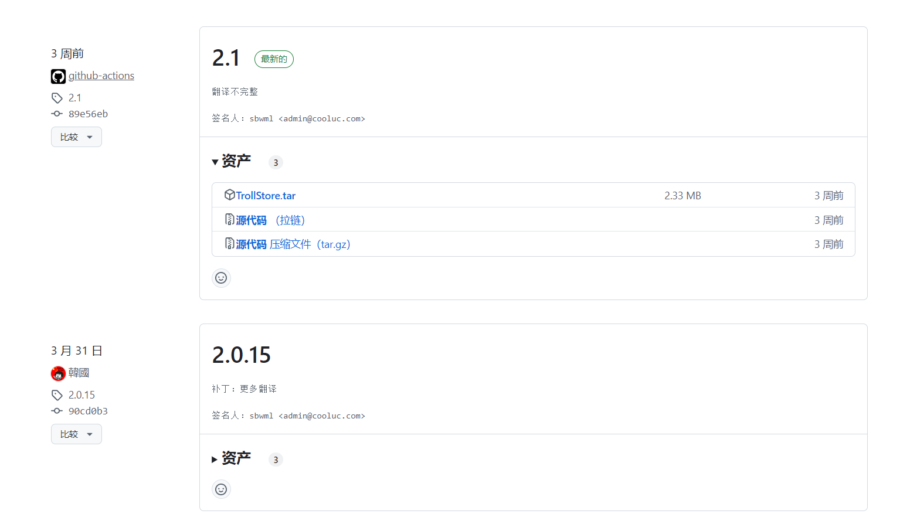Image resolution: width=900 pixels, height=524 pixels.
Task: Open the github-actions profile link
Action: click(101, 76)
